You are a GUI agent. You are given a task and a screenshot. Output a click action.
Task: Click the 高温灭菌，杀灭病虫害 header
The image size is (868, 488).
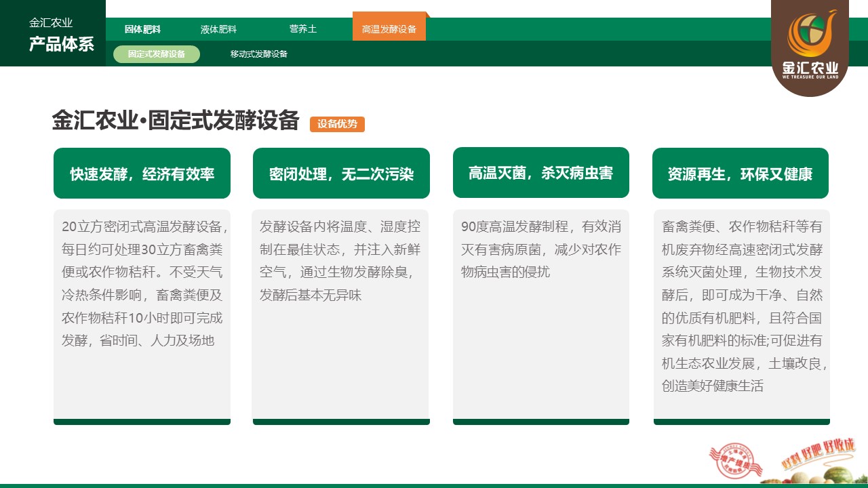click(541, 173)
